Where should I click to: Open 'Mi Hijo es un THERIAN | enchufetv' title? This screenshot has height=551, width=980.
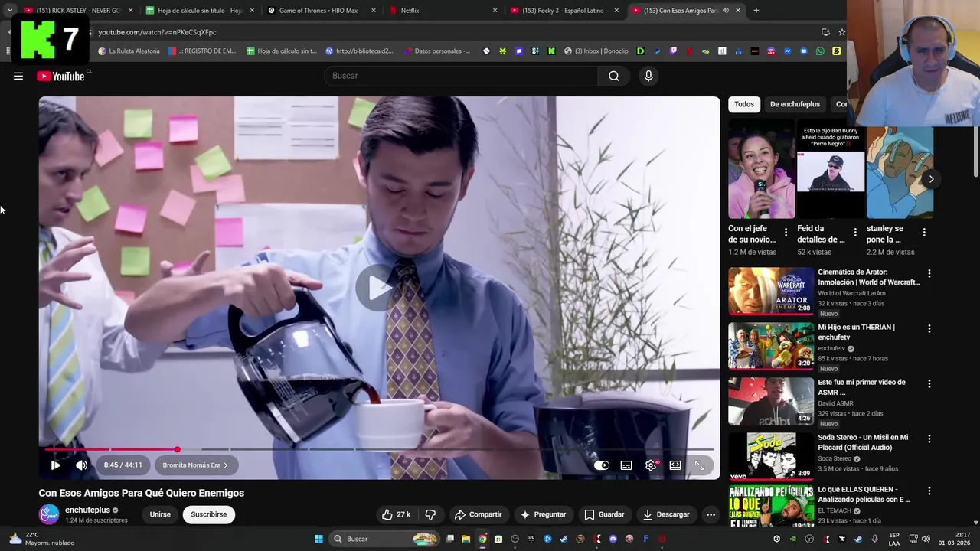tap(856, 332)
